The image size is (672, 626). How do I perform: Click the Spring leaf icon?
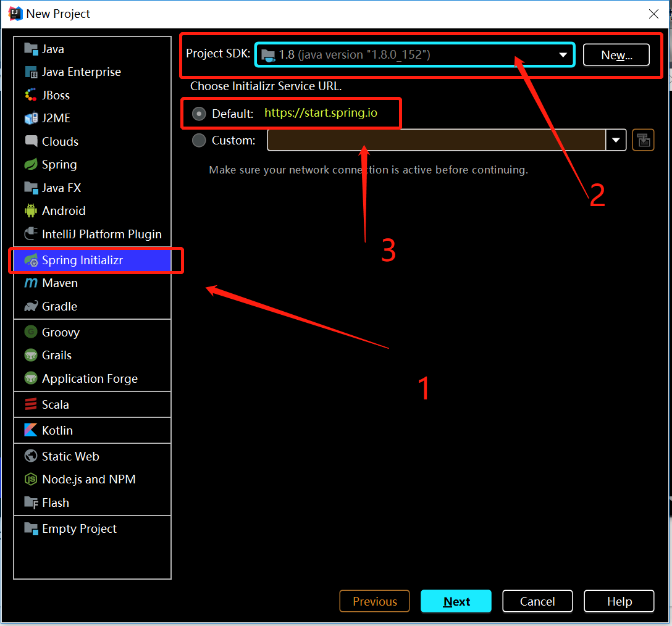pos(31,165)
